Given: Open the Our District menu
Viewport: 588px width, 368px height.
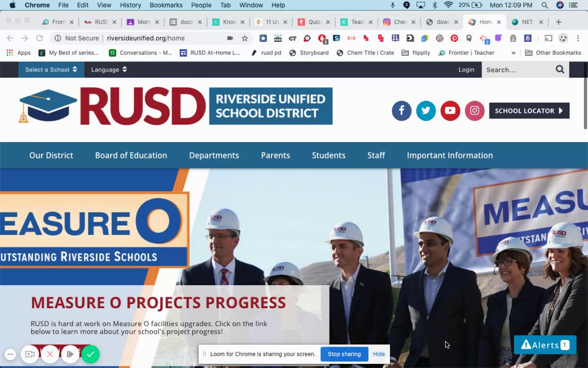Looking at the screenshot, I should [51, 155].
